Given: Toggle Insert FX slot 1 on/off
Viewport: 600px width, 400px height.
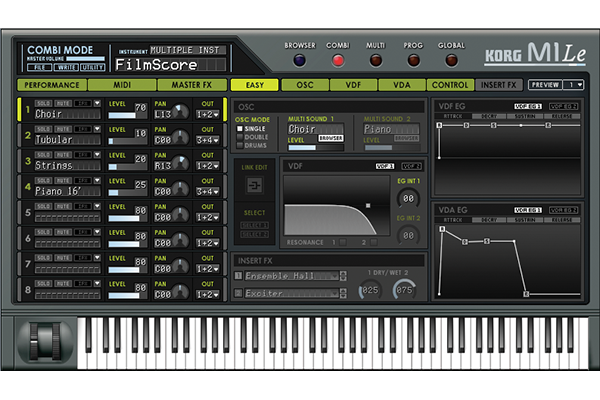Looking at the screenshot, I should tap(238, 276).
